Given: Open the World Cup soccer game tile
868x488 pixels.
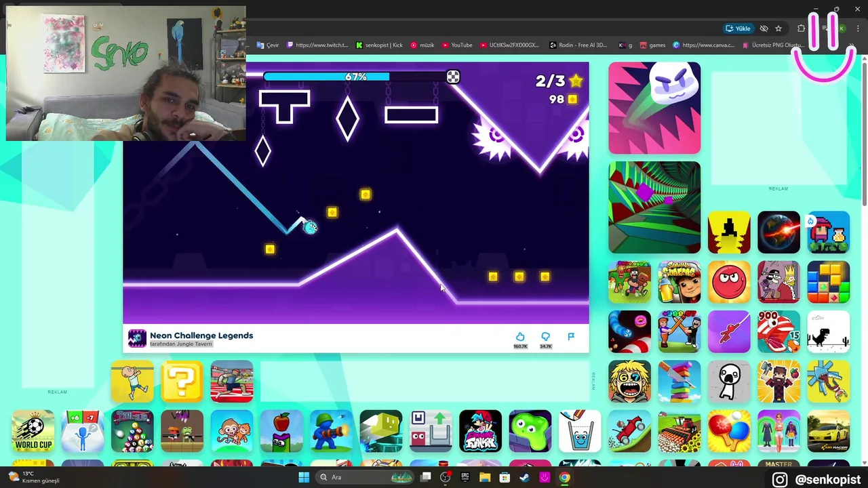Looking at the screenshot, I should coord(33,431).
